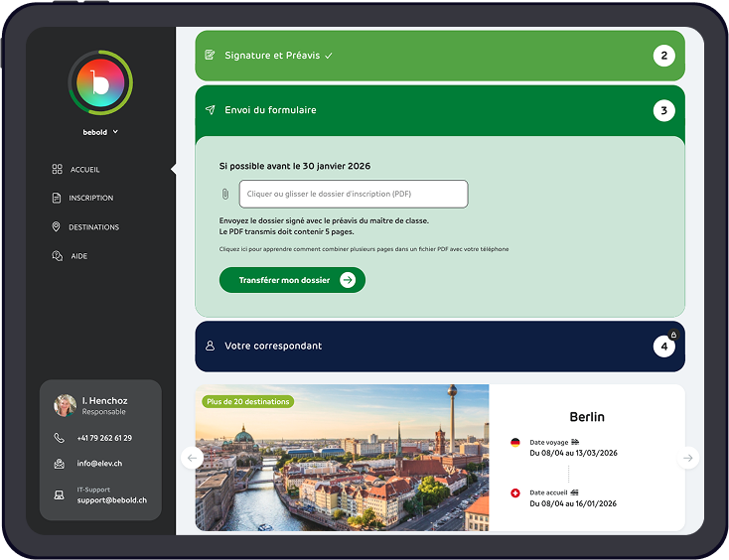Image resolution: width=729 pixels, height=560 pixels.
Task: Show previous destination in carousel
Action: (x=194, y=458)
